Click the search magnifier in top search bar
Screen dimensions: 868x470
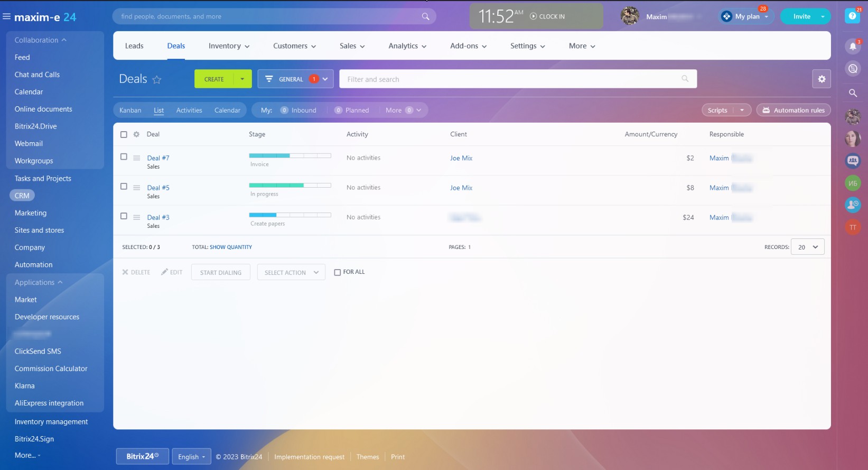pos(425,16)
